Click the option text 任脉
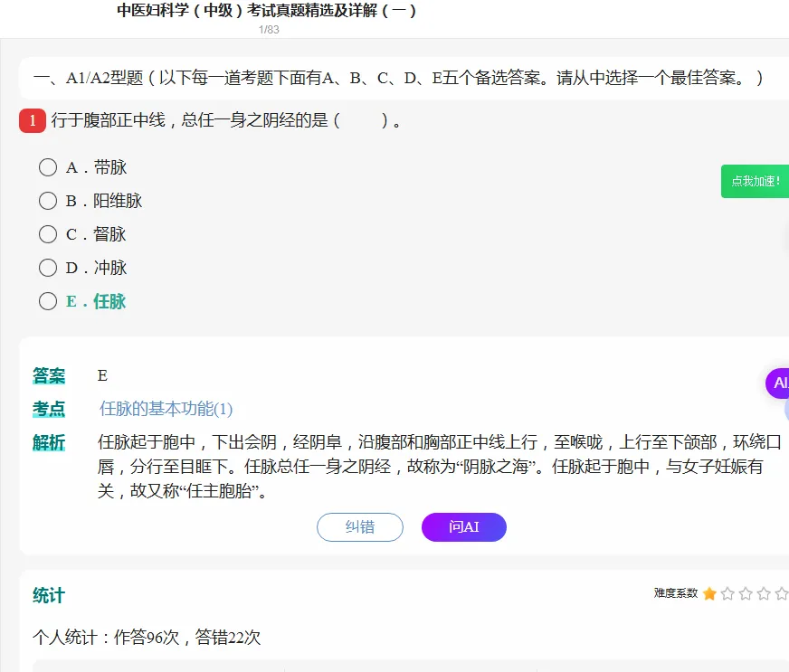 (x=109, y=301)
